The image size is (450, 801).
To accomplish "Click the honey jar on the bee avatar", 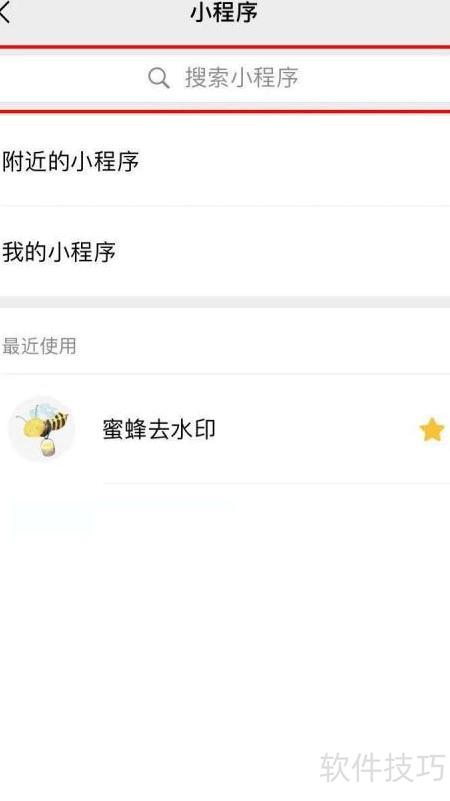I will click(x=49, y=448).
